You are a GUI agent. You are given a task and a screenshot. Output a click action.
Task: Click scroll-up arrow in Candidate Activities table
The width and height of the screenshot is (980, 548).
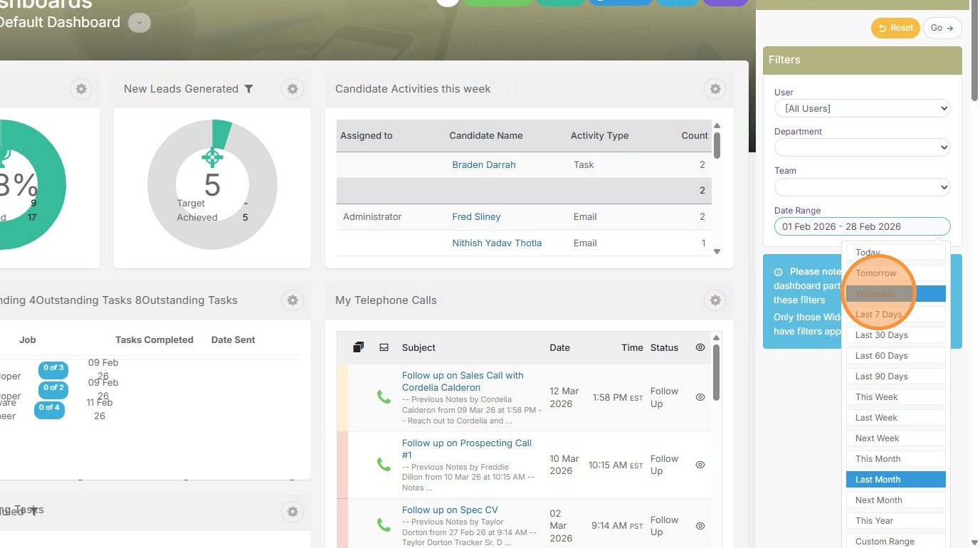pyautogui.click(x=717, y=126)
